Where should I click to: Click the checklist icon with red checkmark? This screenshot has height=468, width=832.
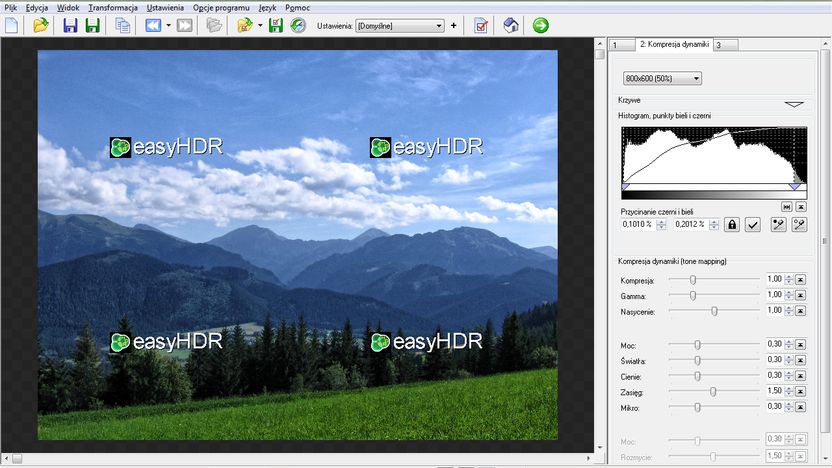tap(481, 25)
